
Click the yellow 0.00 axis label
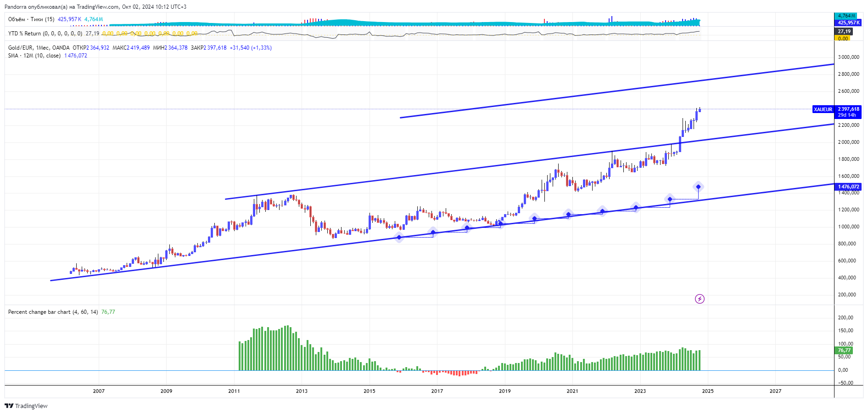(x=843, y=39)
